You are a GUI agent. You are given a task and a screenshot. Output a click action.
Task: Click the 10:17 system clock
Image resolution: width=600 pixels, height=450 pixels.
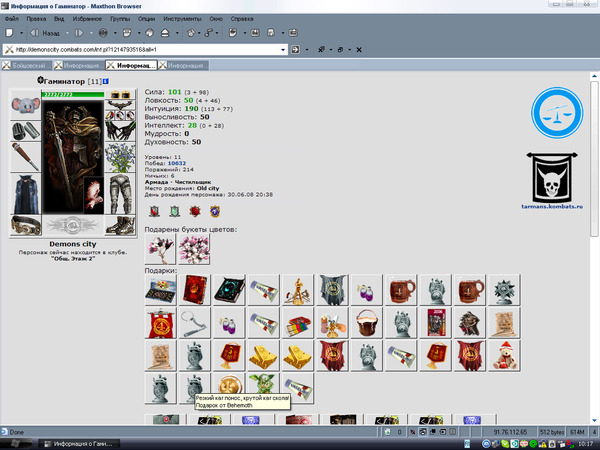click(x=585, y=444)
